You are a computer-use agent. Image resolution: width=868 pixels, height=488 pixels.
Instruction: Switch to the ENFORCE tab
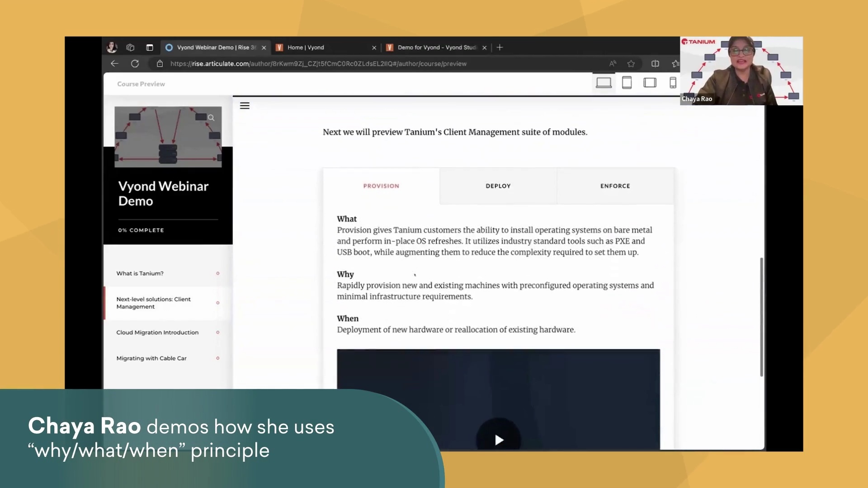[x=615, y=186]
